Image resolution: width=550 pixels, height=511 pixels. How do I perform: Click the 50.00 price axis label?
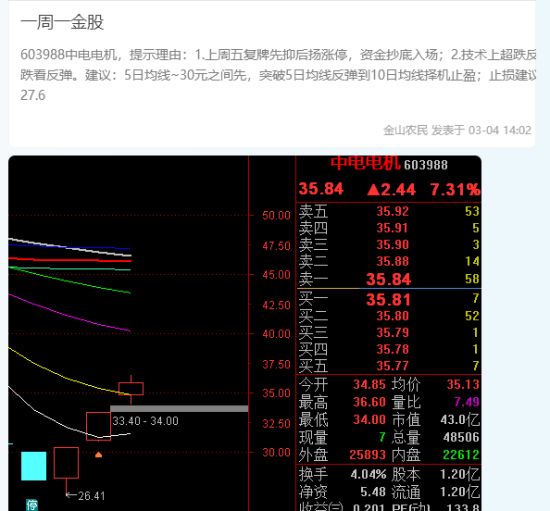[x=276, y=215]
